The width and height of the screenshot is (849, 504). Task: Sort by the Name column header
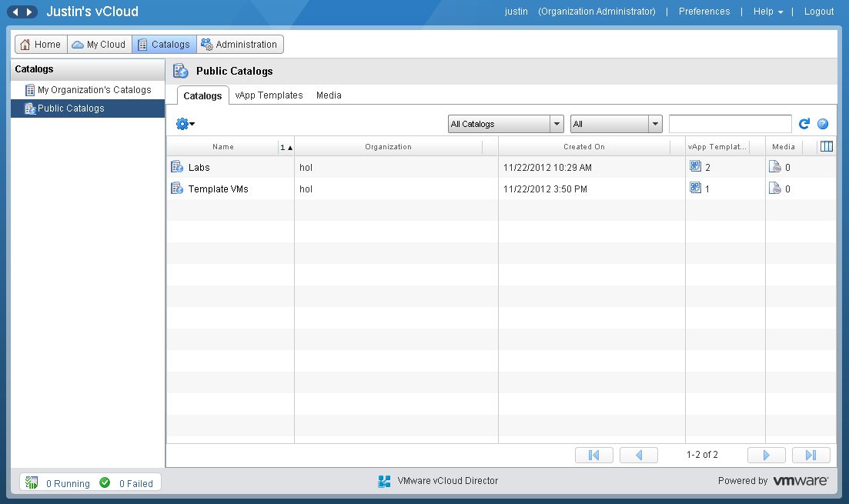click(x=223, y=147)
